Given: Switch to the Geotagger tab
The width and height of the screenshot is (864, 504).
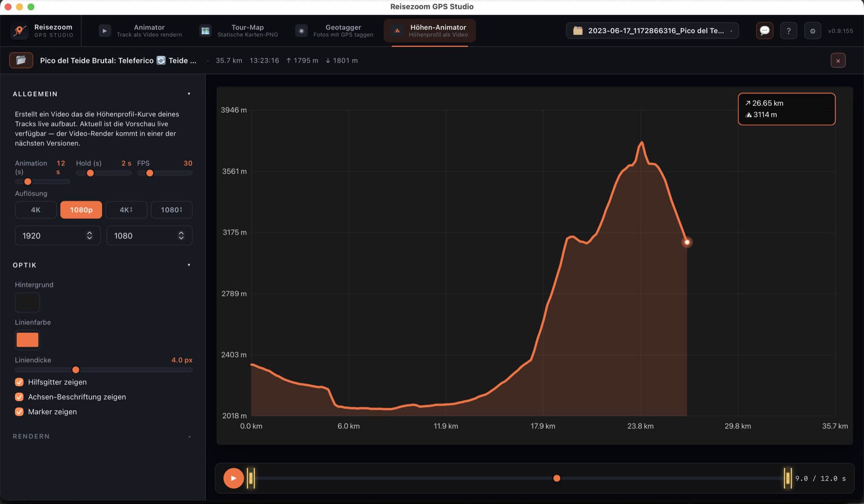Looking at the screenshot, I should coord(334,31).
